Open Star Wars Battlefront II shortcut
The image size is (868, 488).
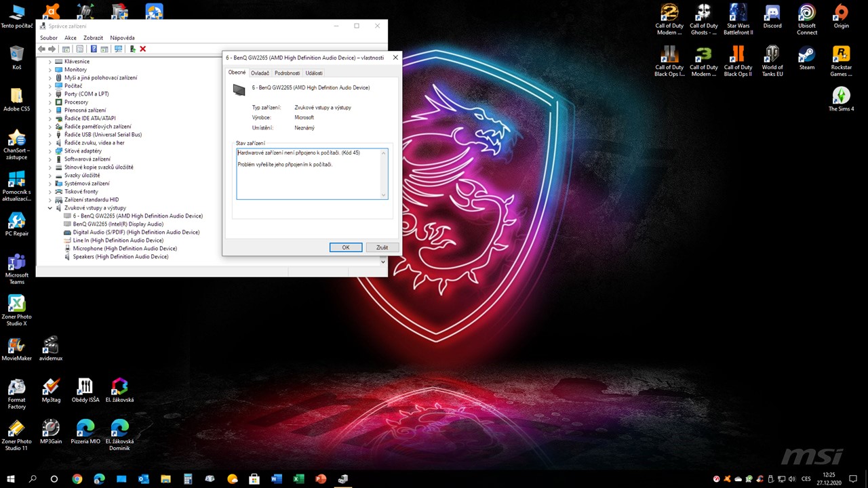pos(738,20)
